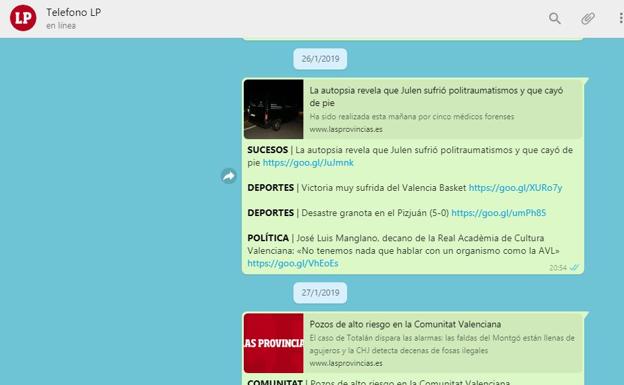
Task: Forward the message with the arrow icon
Action: coord(228,176)
